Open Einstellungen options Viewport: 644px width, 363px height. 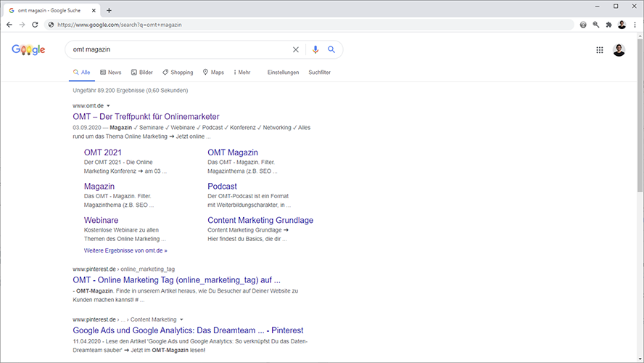283,73
